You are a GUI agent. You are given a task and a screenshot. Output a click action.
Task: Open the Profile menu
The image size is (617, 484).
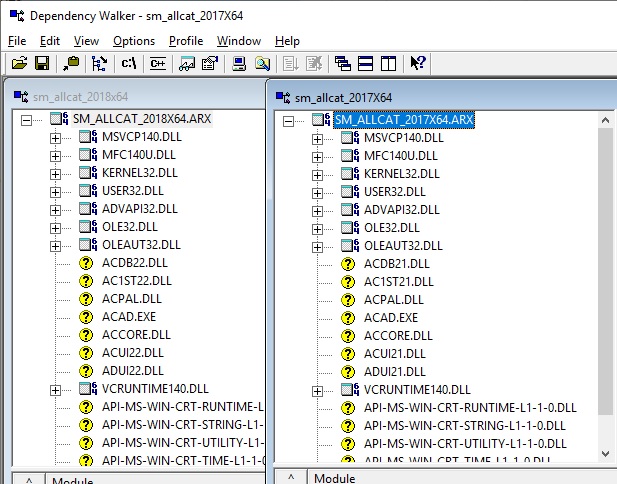point(186,41)
